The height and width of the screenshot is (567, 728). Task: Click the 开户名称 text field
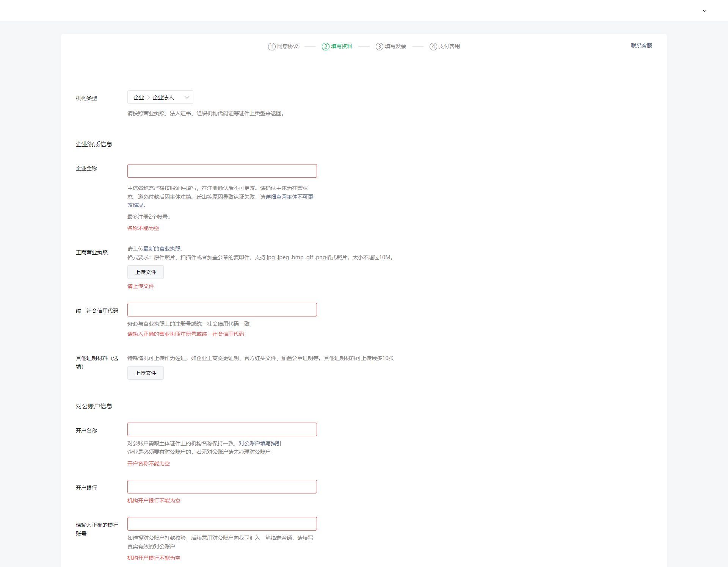point(222,429)
